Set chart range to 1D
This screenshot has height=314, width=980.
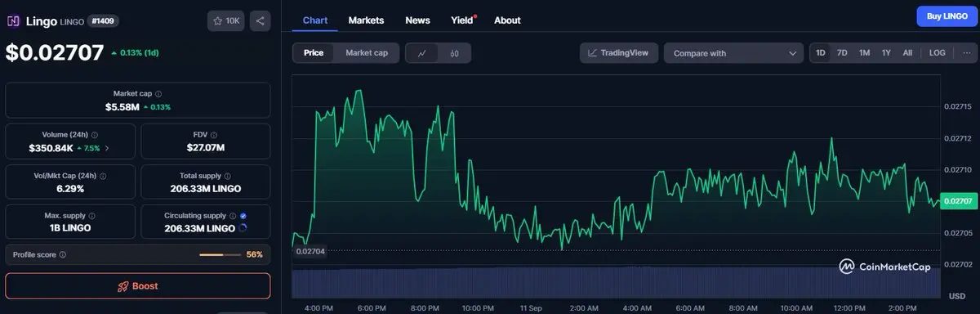pyautogui.click(x=821, y=53)
